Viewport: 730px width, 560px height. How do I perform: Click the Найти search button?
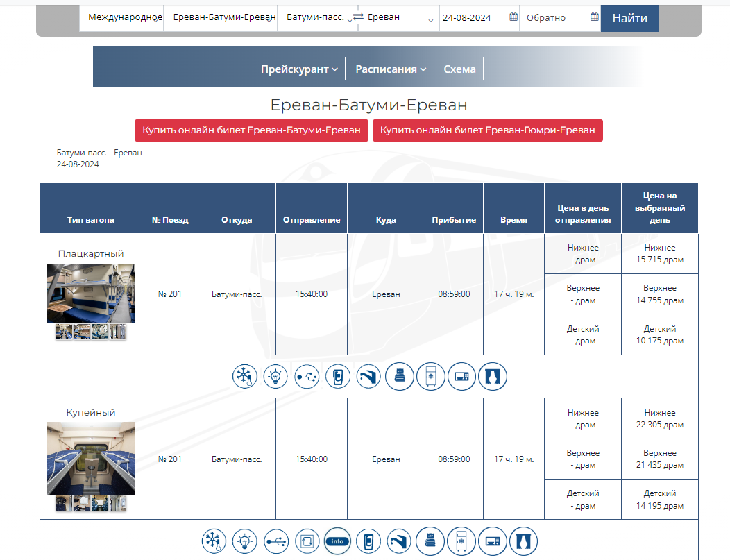coord(629,18)
